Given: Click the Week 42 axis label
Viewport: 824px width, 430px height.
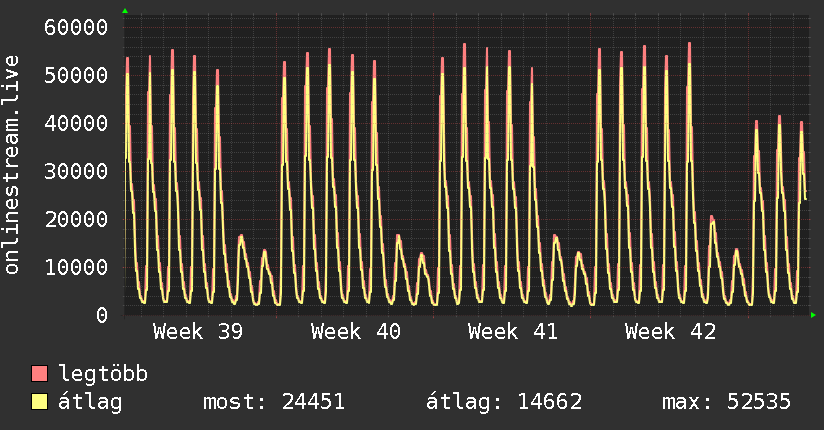Looking at the screenshot, I should pyautogui.click(x=670, y=332).
